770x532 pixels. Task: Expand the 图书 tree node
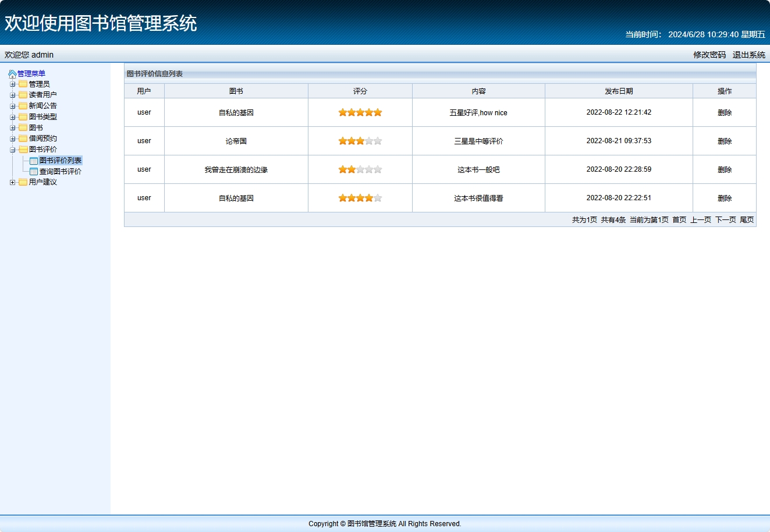coord(13,127)
